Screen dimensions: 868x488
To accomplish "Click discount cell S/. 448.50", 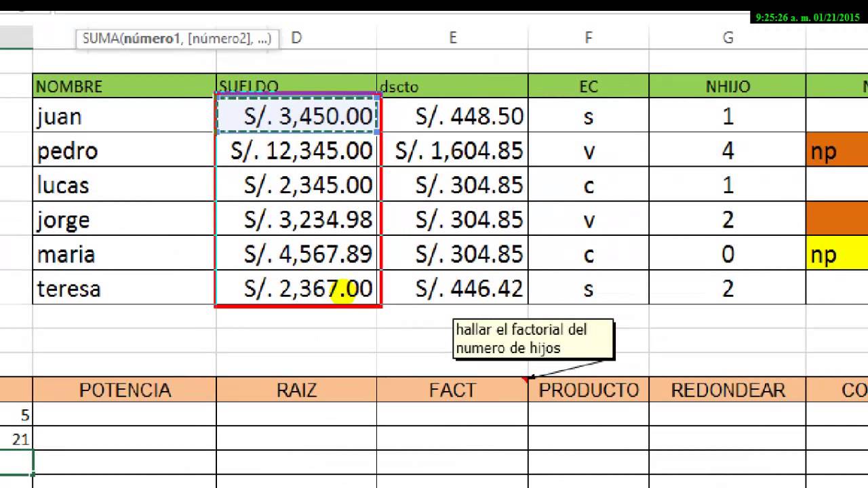I will [x=452, y=116].
